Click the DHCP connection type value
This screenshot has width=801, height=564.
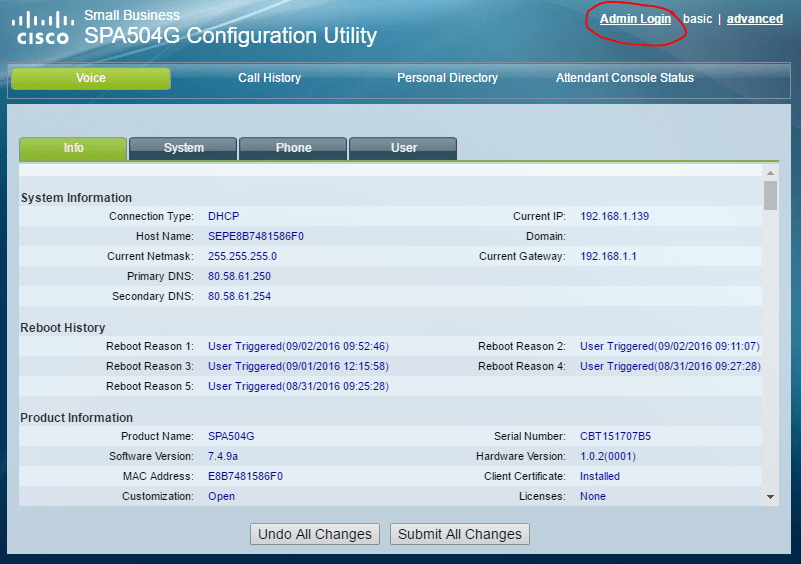coord(223,217)
